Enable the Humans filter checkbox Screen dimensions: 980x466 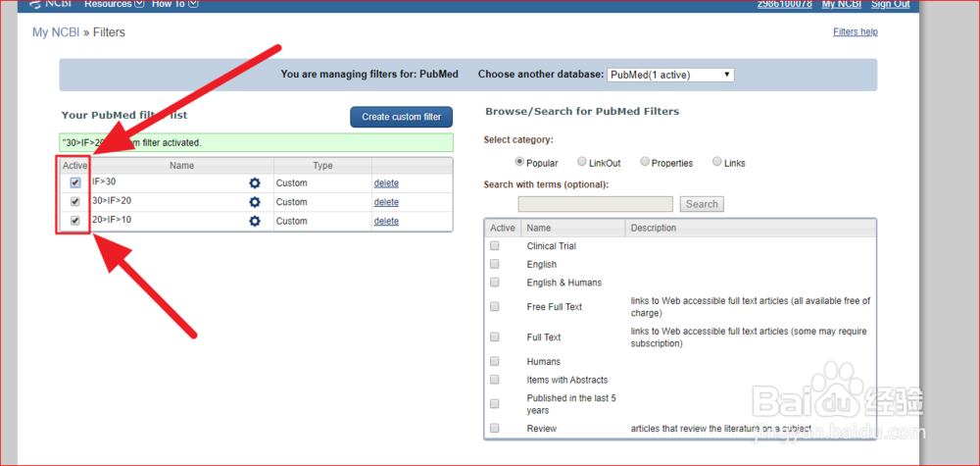click(x=495, y=361)
